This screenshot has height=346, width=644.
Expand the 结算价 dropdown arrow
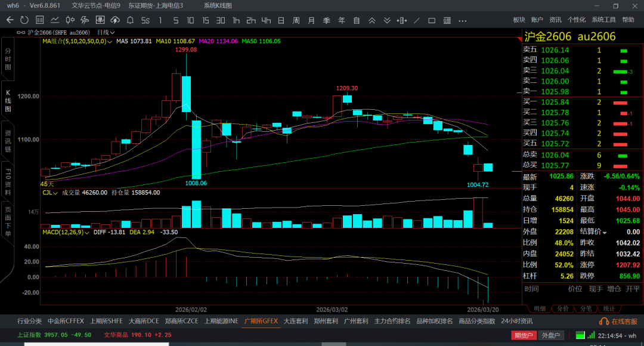[605, 233]
